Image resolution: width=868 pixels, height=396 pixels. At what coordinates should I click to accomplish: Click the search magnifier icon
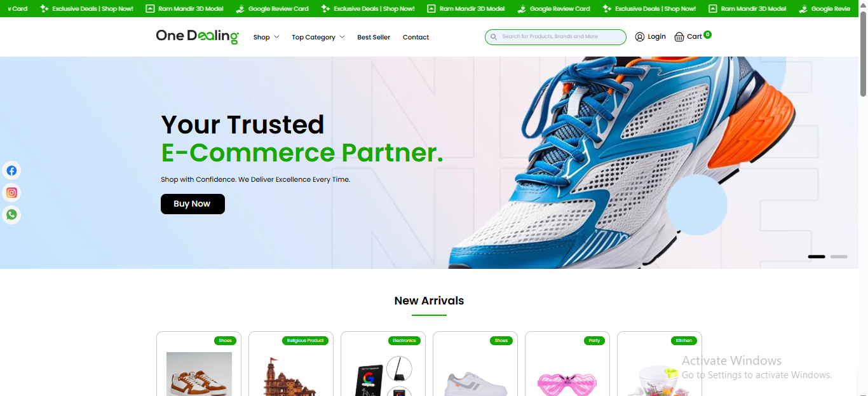(x=494, y=37)
